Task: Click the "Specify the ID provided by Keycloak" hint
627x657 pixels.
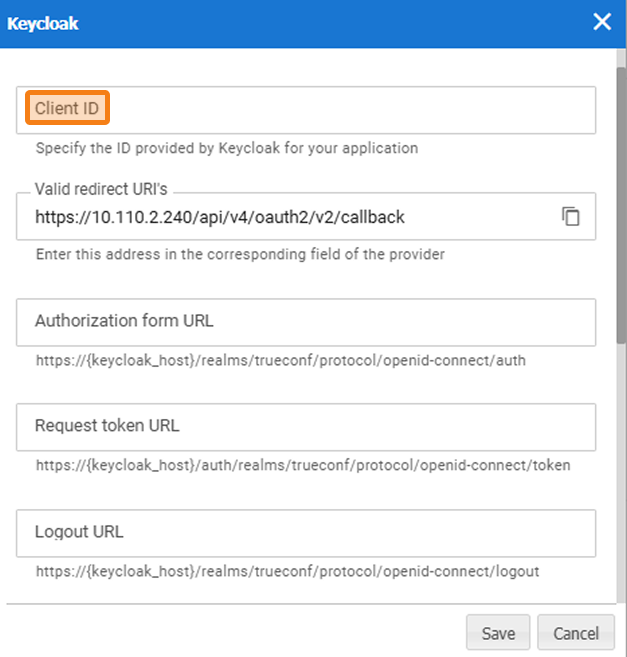Action: (226, 148)
